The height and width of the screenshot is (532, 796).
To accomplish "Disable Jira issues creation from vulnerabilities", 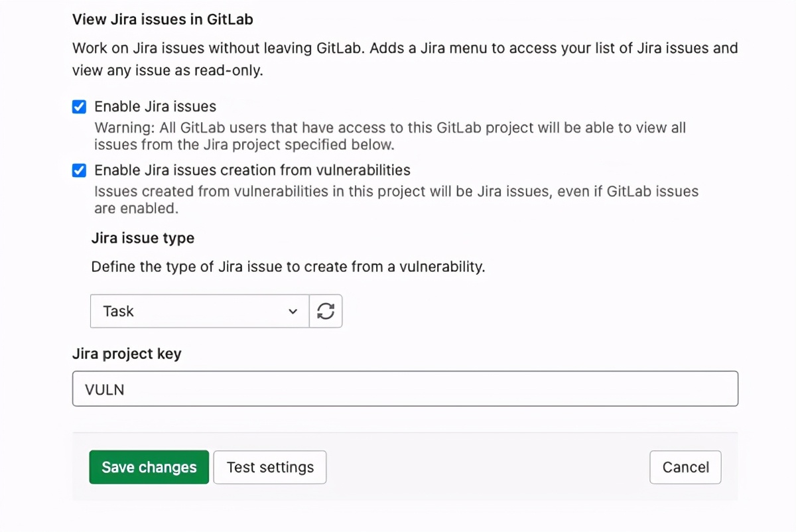I will 79,170.
